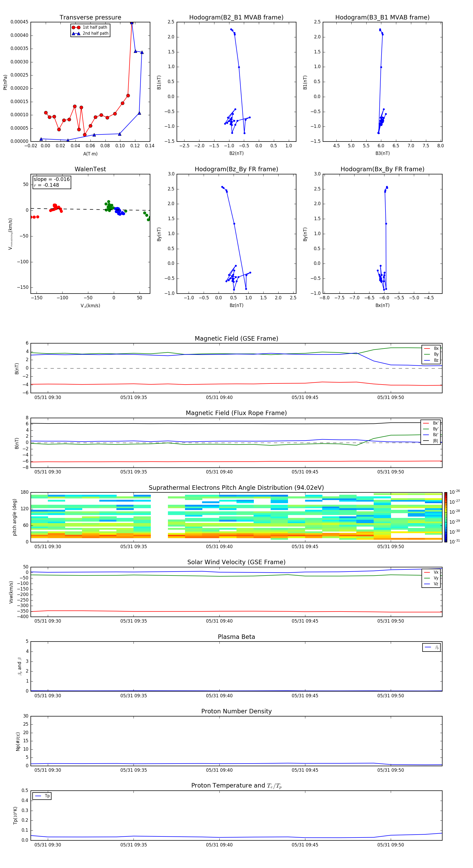Click the 'Magnetic Field (Flux Rope Frame)' title

[x=236, y=413]
